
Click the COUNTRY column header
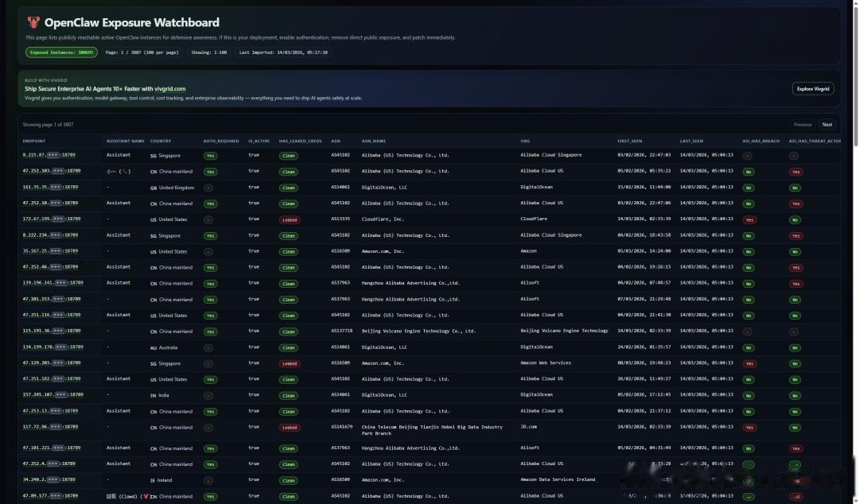pos(161,142)
